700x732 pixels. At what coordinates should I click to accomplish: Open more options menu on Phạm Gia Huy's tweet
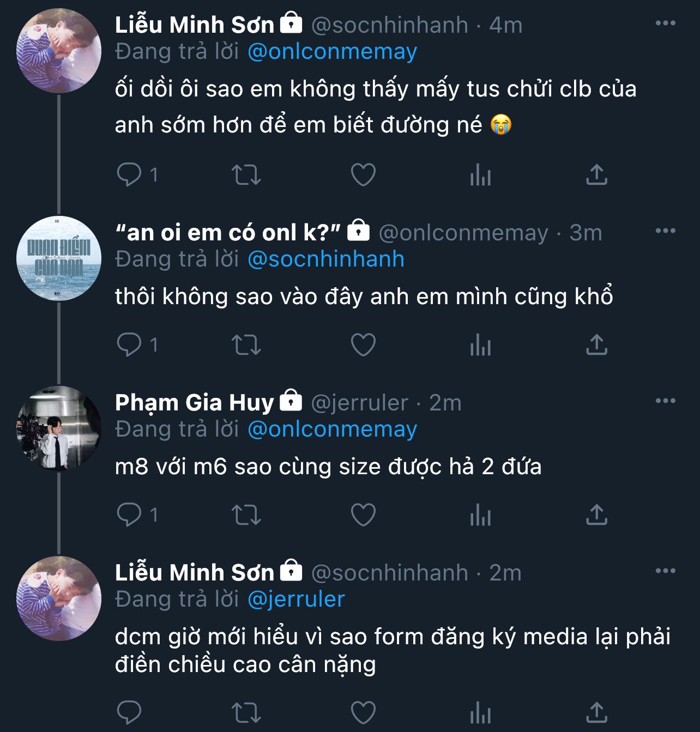[665, 401]
